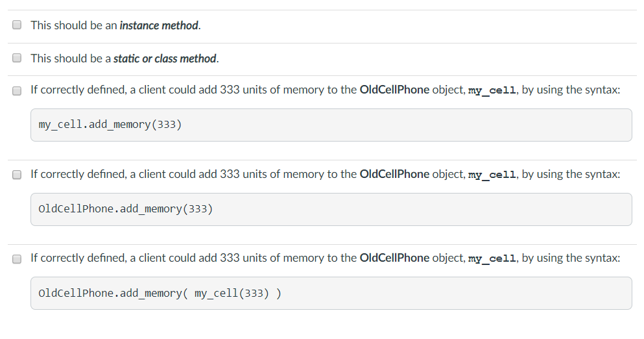Click bold 'OldCellPhone' above the my_cell.add_memory(333) code

coord(394,90)
